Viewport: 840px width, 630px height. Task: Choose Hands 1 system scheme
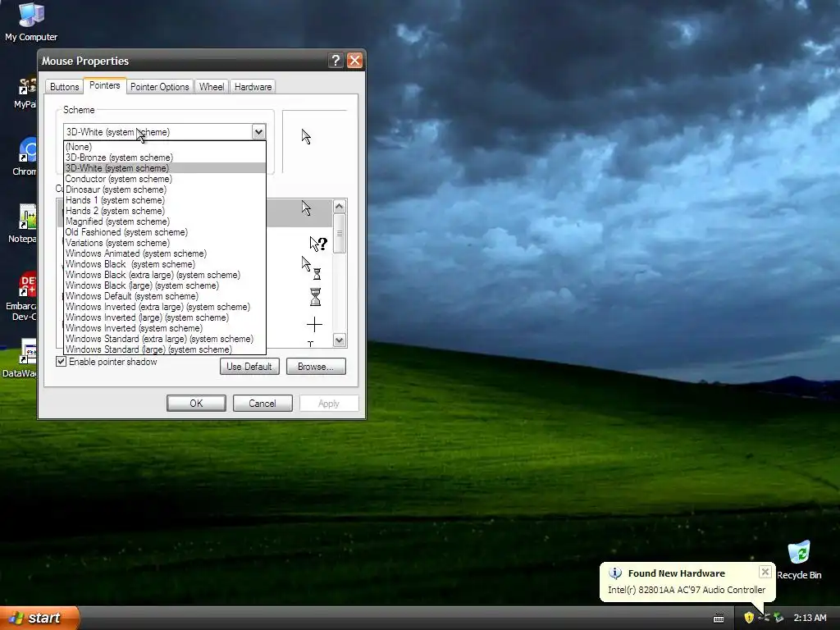[164, 200]
